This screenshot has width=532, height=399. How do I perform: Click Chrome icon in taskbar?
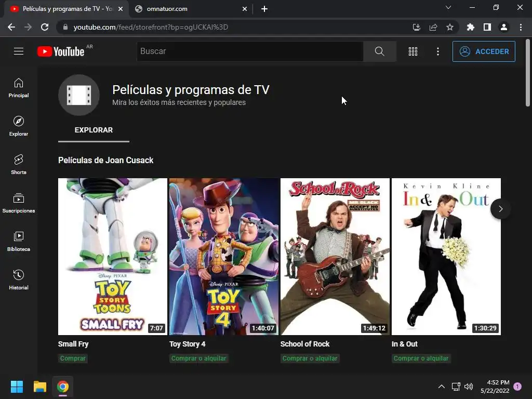63,387
